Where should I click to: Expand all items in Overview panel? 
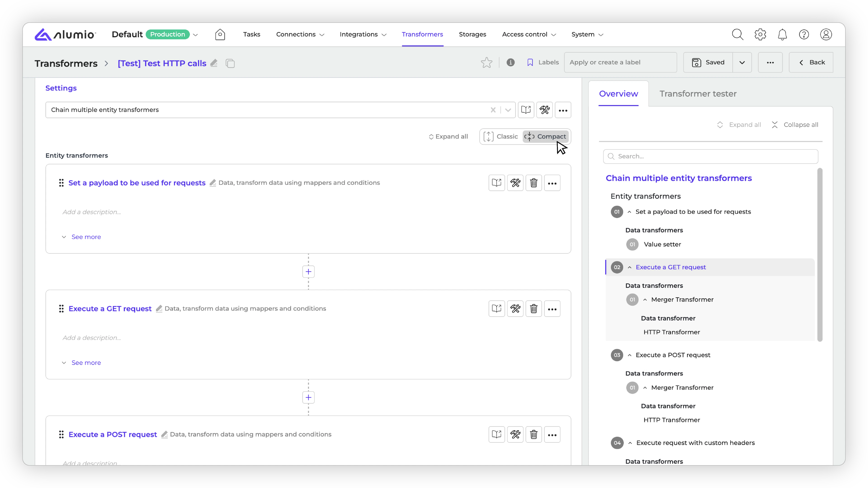coord(739,125)
